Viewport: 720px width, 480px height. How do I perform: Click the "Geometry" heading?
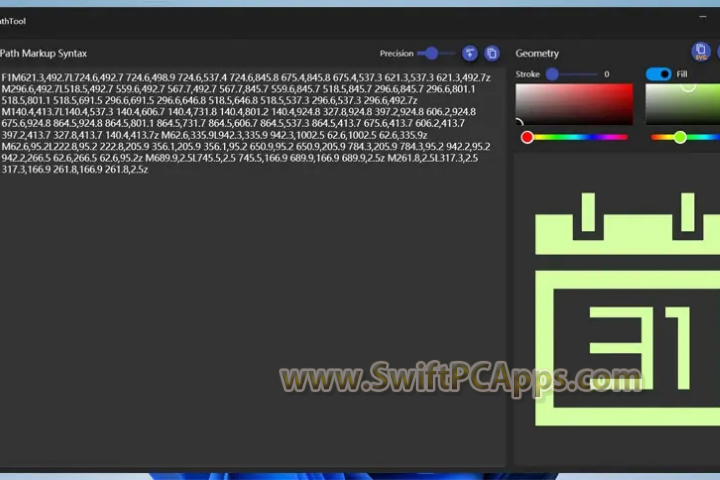tap(537, 53)
